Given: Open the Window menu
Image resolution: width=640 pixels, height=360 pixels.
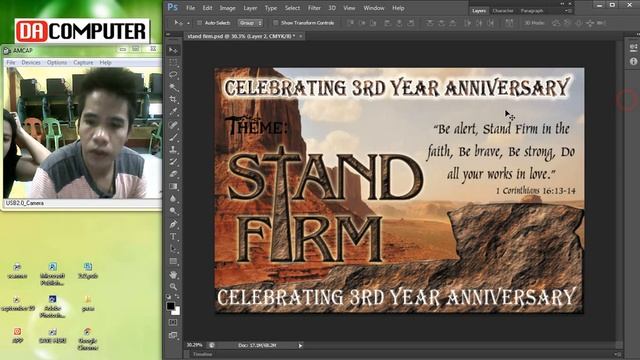Looking at the screenshot, I should (x=373, y=8).
